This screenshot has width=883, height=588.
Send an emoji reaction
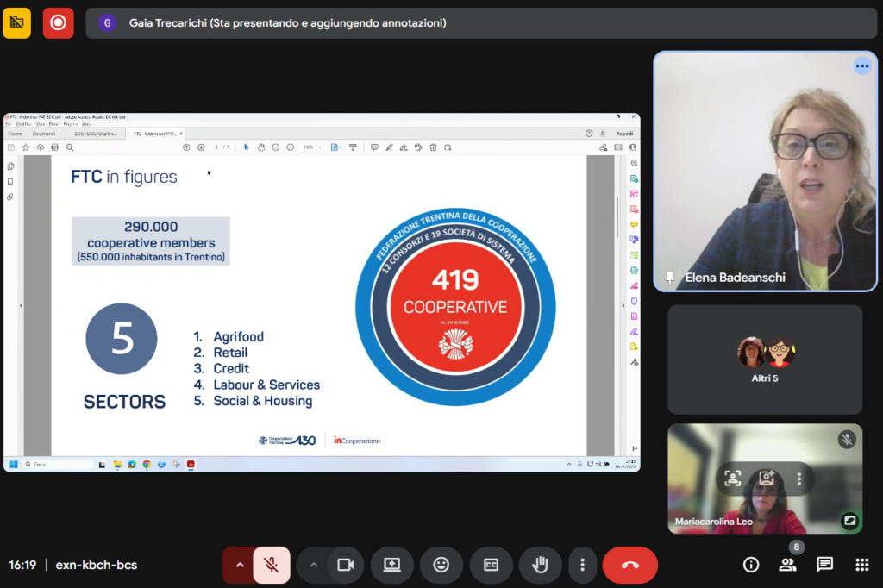[441, 565]
